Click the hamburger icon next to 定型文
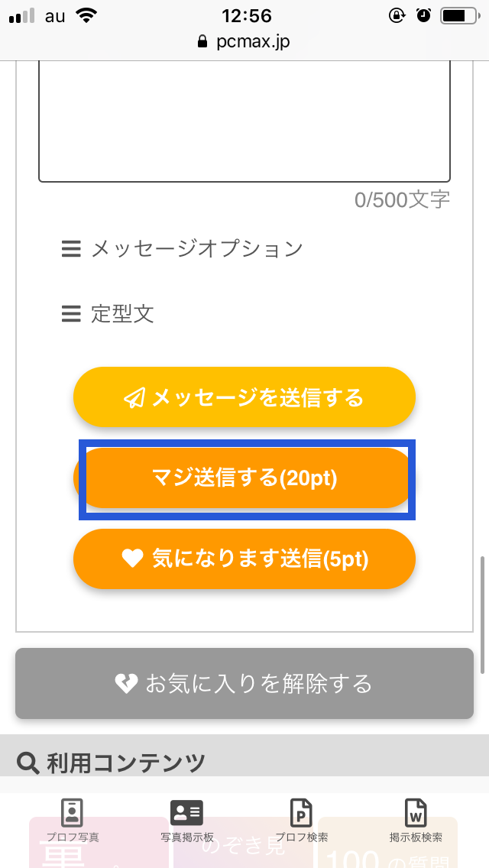The image size is (489, 868). pos(71,314)
